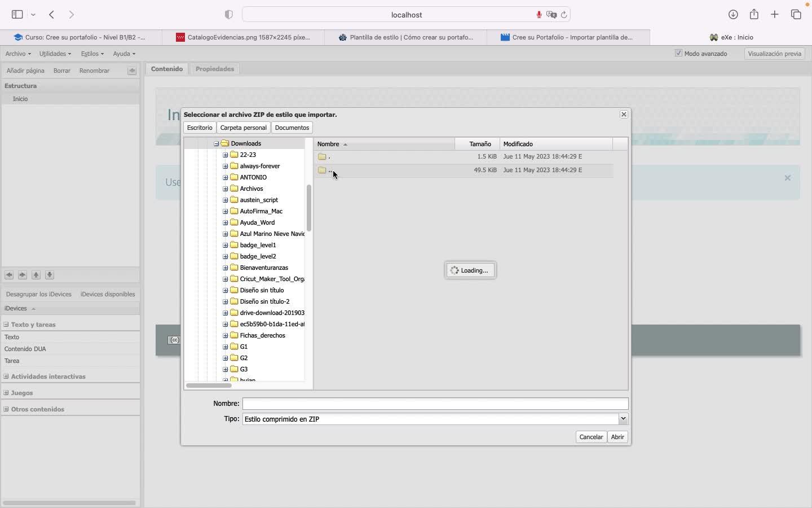Sort files by the Modificado column
The width and height of the screenshot is (812, 508).
coord(556,144)
